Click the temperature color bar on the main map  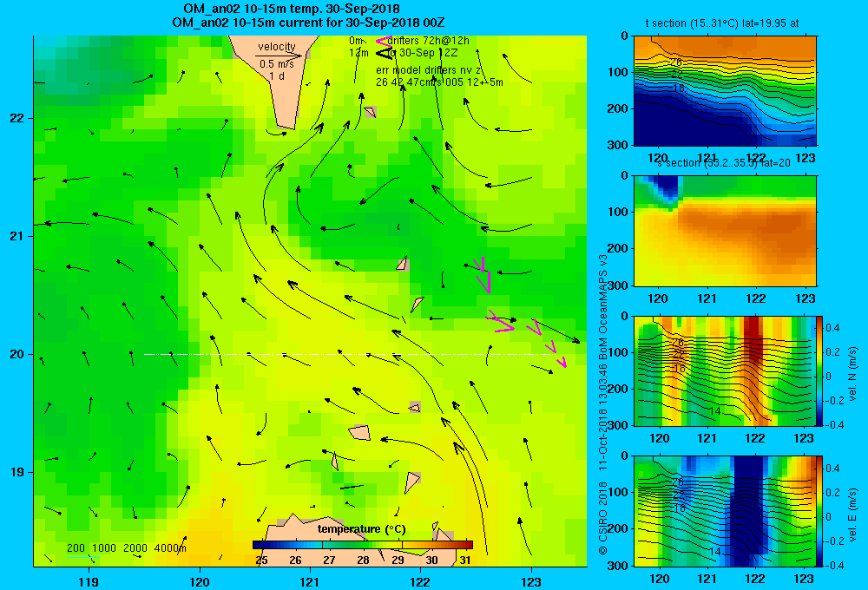click(362, 545)
